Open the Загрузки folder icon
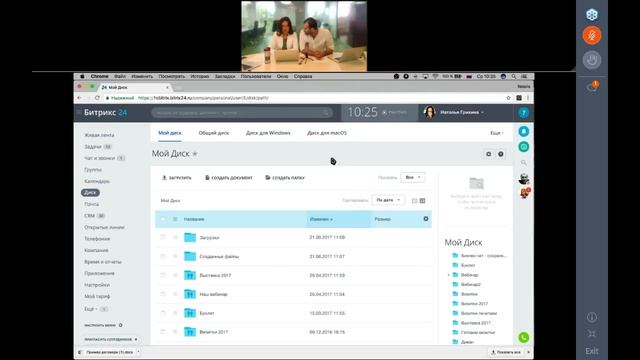The height and width of the screenshot is (360, 640). point(190,237)
